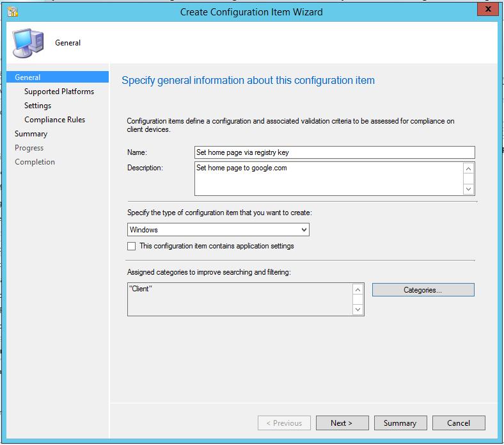This screenshot has width=504, height=445.
Task: Open the configuration item type dropdown
Action: (218, 230)
